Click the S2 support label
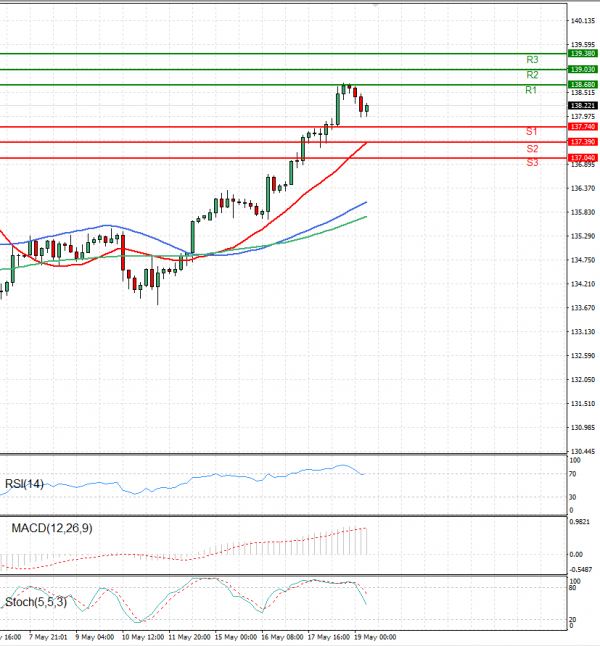Viewport: 600px width, 646px height. point(532,149)
